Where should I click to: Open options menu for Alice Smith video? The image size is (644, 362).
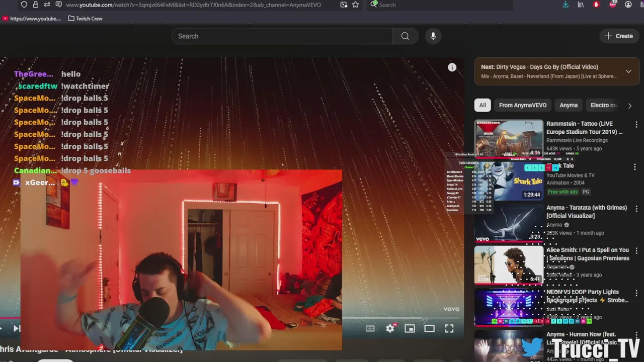tap(636, 250)
